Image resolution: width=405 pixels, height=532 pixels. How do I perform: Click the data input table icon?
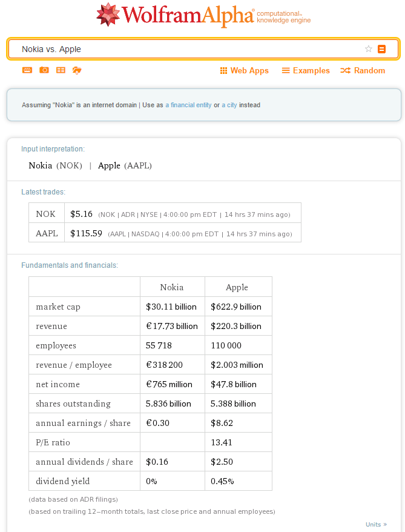pos(61,70)
